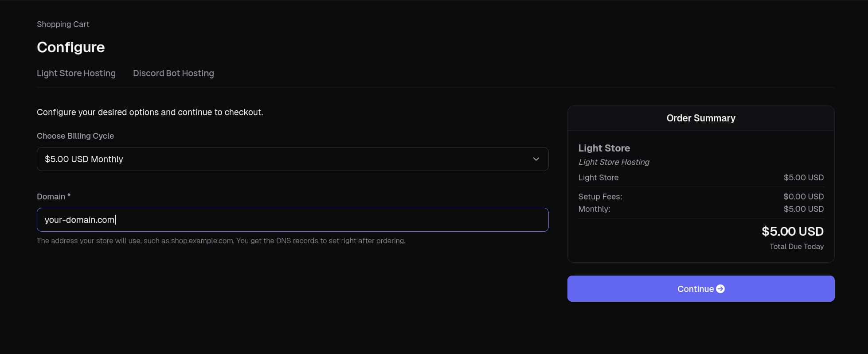868x354 pixels.
Task: Click the Total Due Today text
Action: (797, 246)
